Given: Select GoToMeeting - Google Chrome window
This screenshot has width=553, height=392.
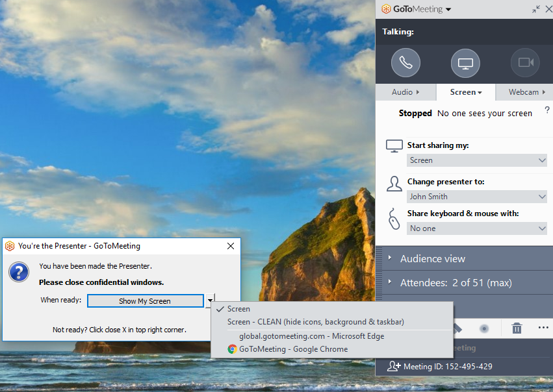Looking at the screenshot, I should [331, 349].
